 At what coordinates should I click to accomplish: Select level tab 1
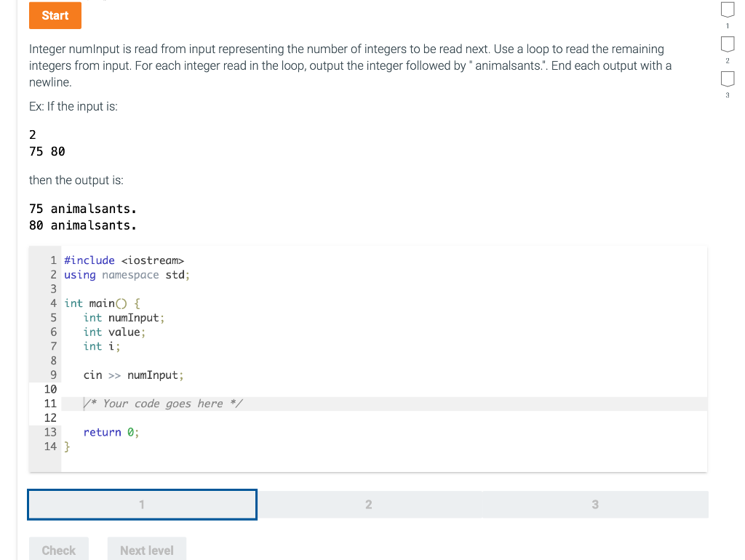pyautogui.click(x=142, y=503)
